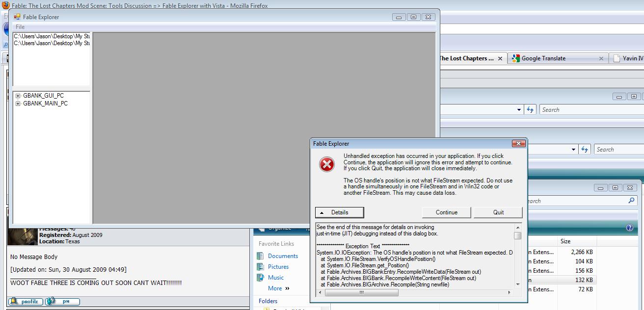Image resolution: width=644 pixels, height=310 pixels.
Task: Click the refresh arrows icon beside the address bar
Action: (530, 110)
